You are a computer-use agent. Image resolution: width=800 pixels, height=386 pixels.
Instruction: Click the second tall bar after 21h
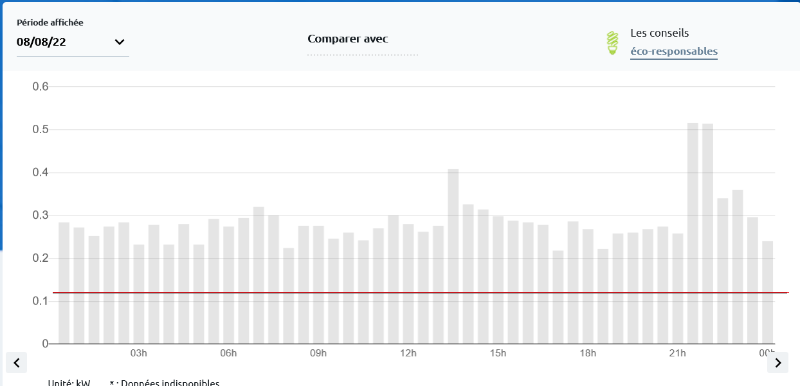pos(707,234)
